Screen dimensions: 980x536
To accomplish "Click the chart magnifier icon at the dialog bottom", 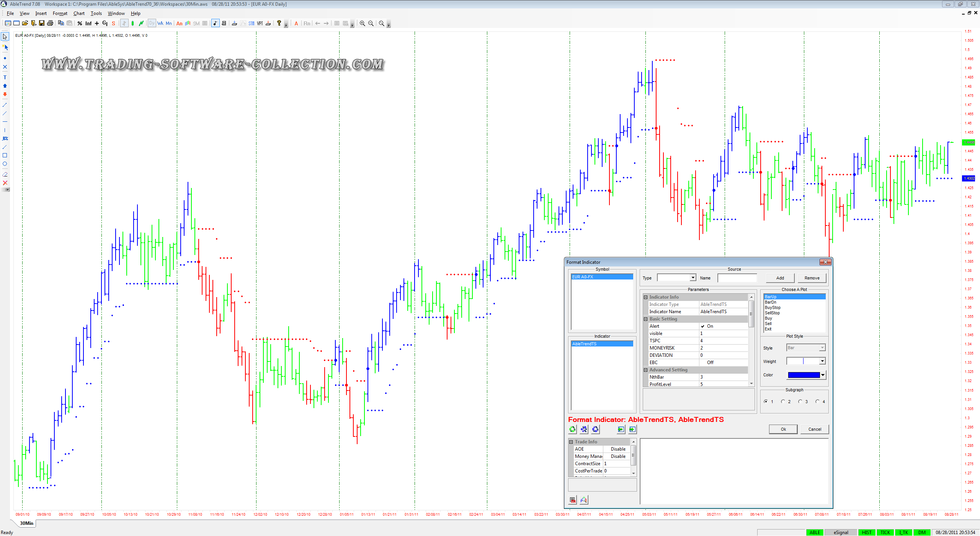I will pyautogui.click(x=584, y=500).
